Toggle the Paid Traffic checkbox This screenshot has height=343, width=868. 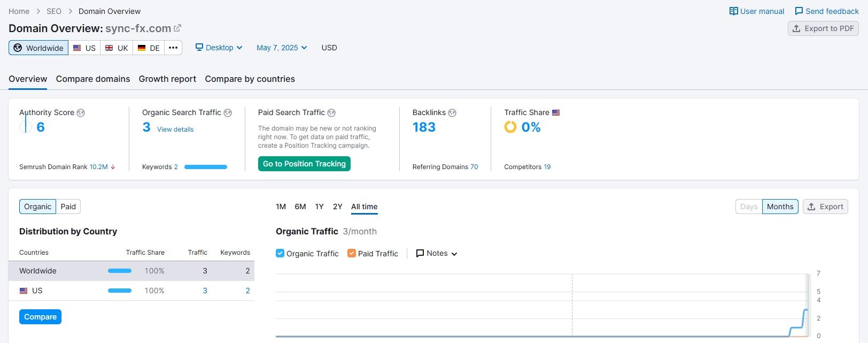click(352, 253)
